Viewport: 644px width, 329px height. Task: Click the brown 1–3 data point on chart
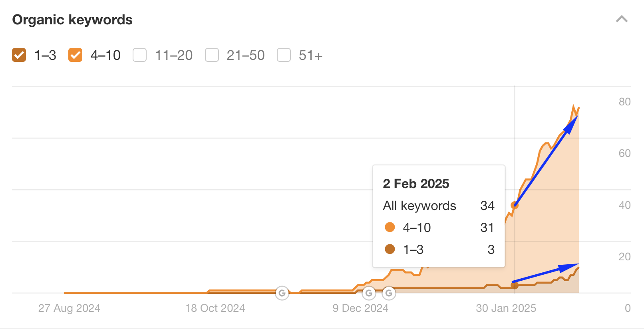(515, 285)
